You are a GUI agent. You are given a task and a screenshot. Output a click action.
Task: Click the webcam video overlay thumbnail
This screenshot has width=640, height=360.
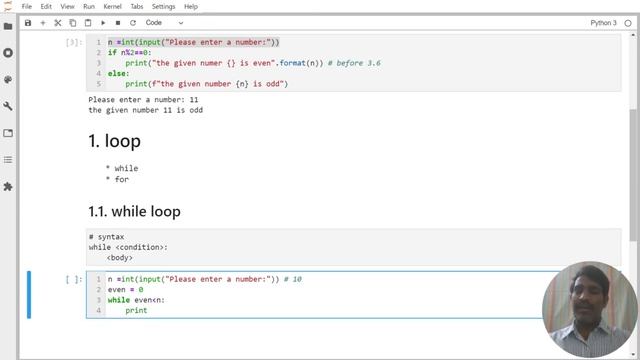[590, 309]
